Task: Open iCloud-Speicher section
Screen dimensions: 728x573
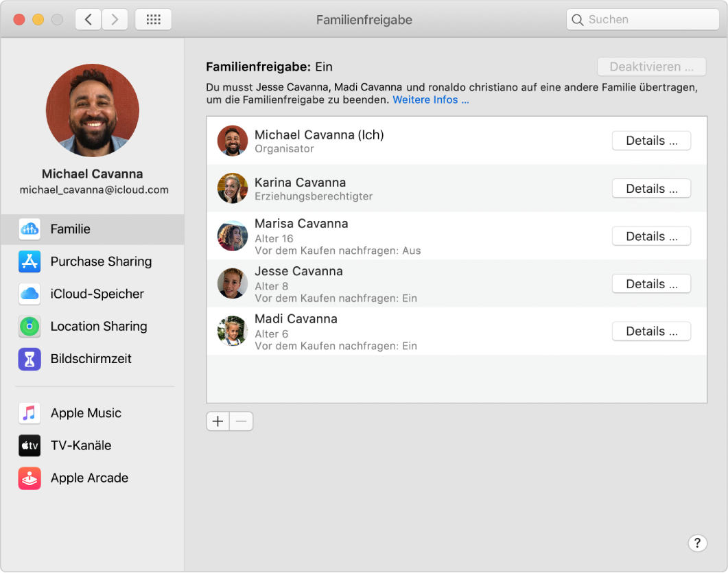Action: coord(93,294)
